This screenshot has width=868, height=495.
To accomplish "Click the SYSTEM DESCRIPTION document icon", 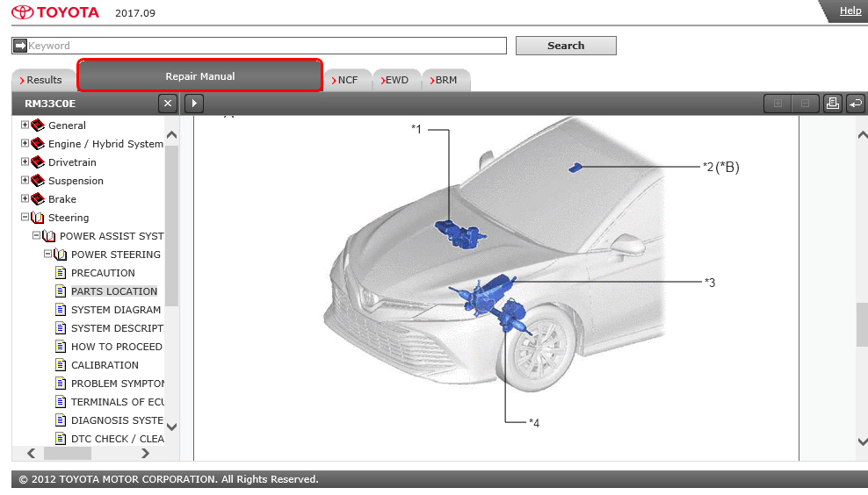I will pos(61,328).
